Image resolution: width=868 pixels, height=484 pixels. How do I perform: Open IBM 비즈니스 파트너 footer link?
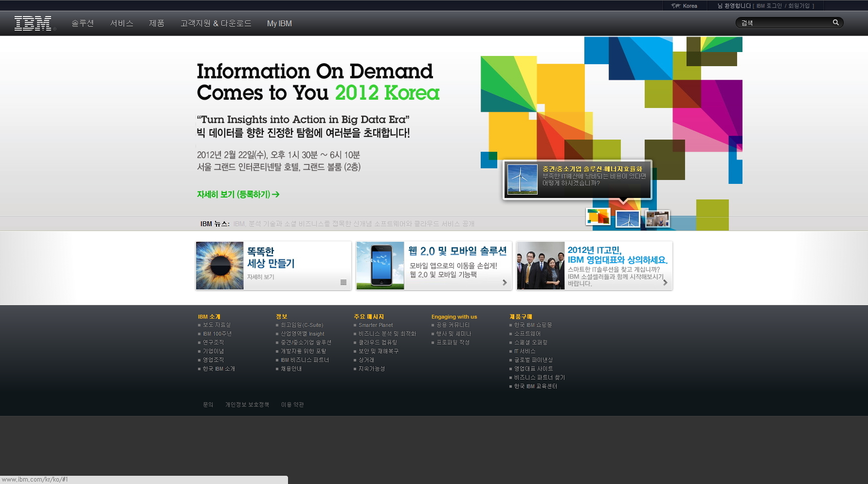[x=305, y=360]
